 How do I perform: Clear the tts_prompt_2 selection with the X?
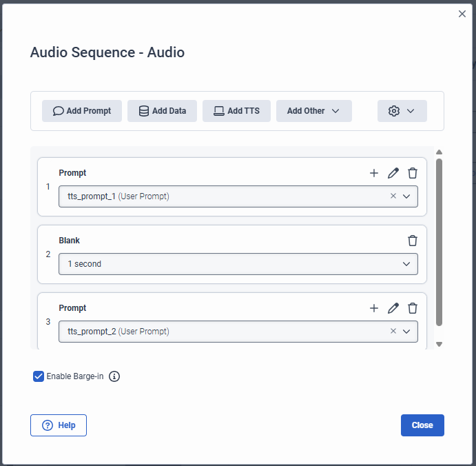tap(393, 331)
